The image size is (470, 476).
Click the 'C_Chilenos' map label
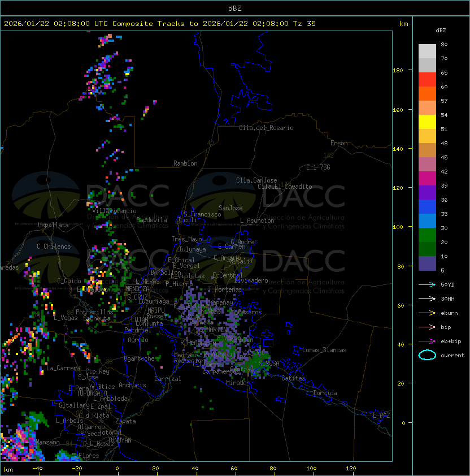[x=54, y=246]
